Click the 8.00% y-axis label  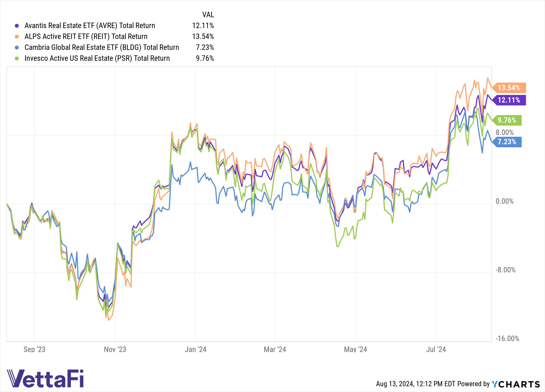click(504, 132)
